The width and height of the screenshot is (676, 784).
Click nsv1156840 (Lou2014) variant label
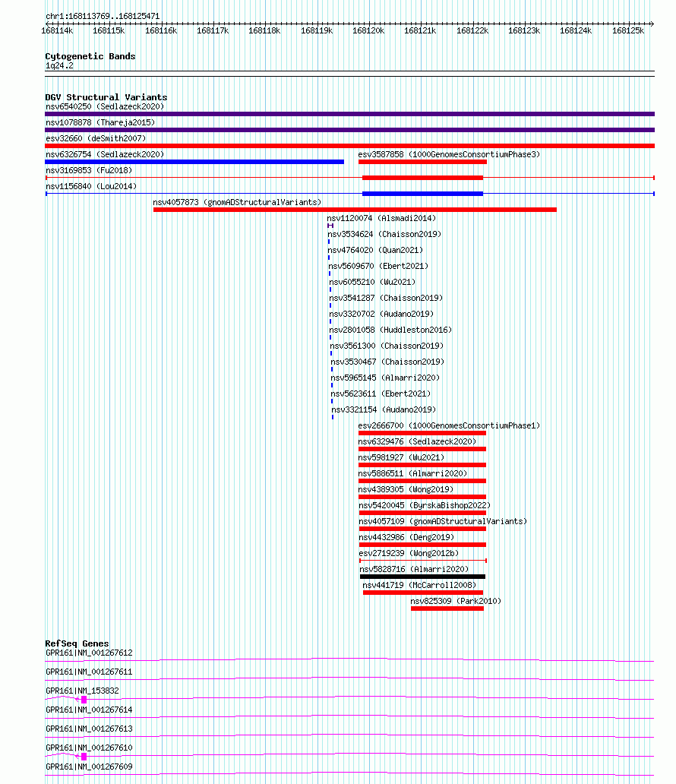tap(91, 186)
